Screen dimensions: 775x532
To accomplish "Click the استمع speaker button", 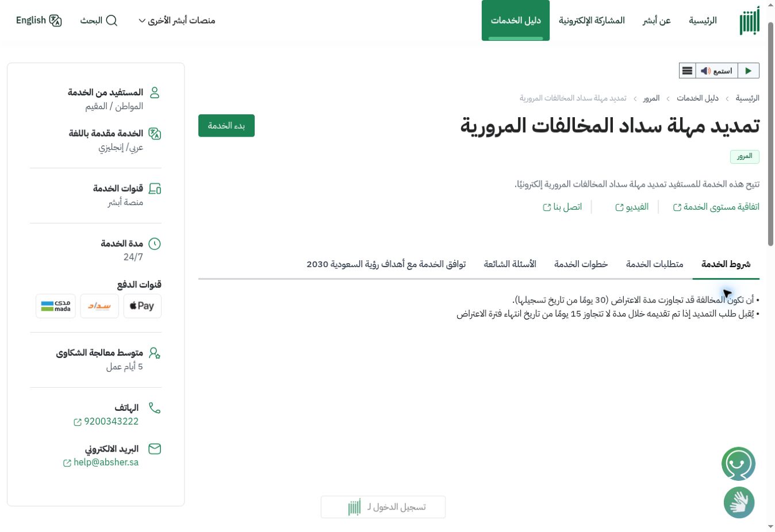I will [716, 71].
